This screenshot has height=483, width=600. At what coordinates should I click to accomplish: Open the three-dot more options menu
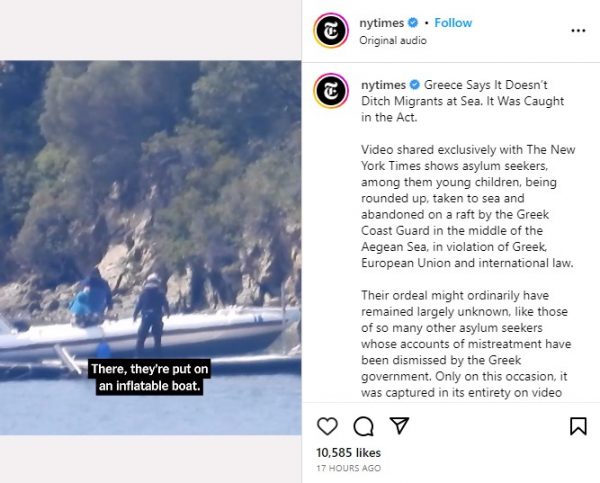click(578, 31)
